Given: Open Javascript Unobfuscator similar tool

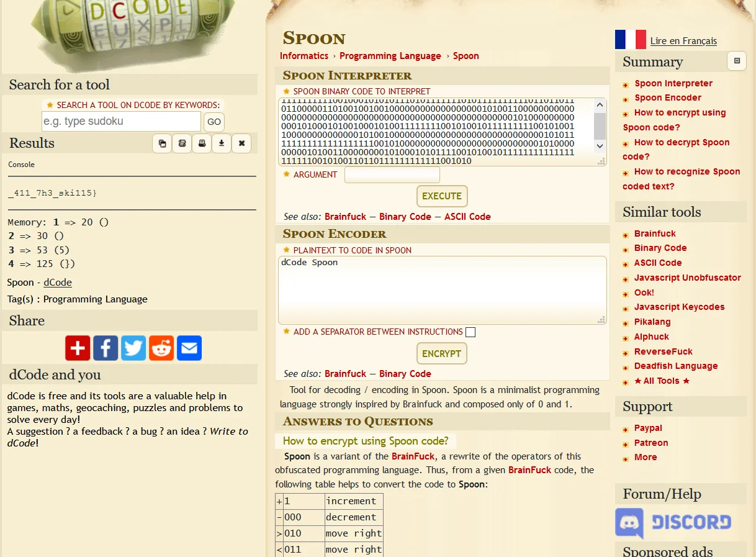Looking at the screenshot, I should pyautogui.click(x=688, y=278).
